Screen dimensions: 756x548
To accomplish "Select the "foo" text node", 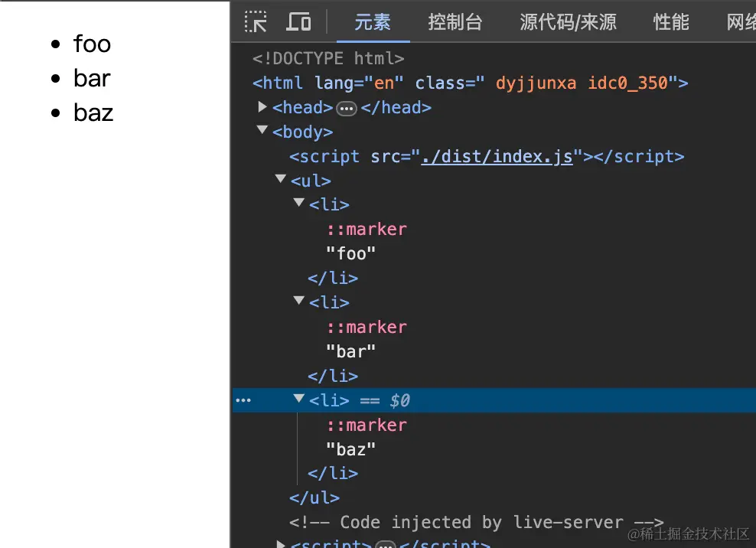I will pos(350,254).
